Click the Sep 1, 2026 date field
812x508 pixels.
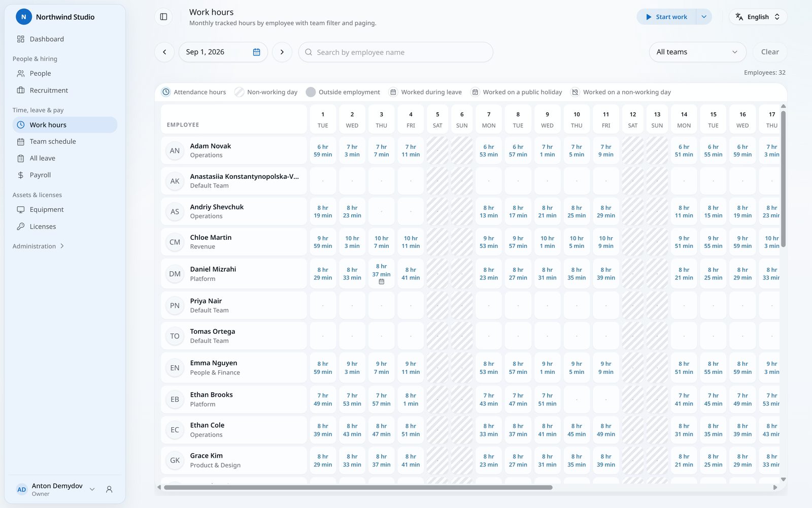(x=223, y=52)
